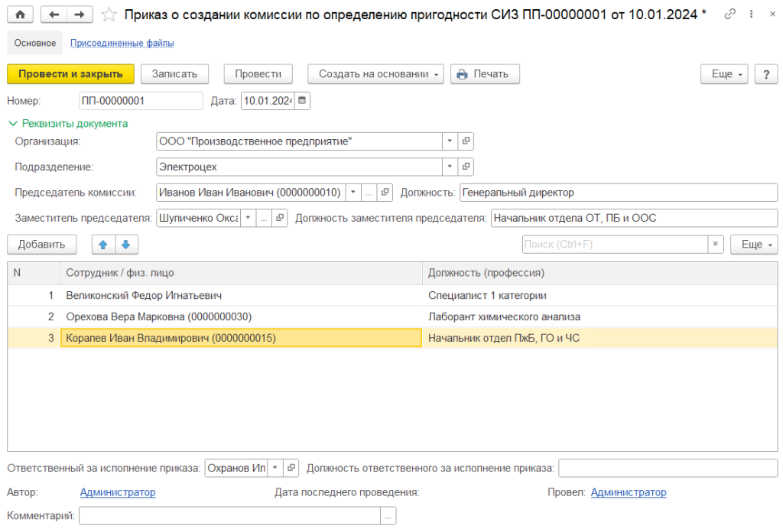Viewport: 783px width, 532px height.
Task: Expand the Организация dropdown list
Action: tap(449, 141)
